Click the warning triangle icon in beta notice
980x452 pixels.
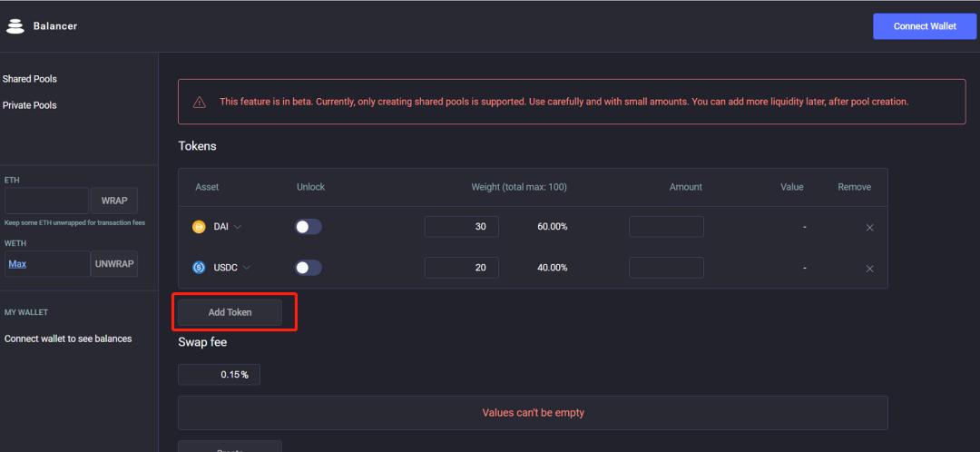(200, 102)
